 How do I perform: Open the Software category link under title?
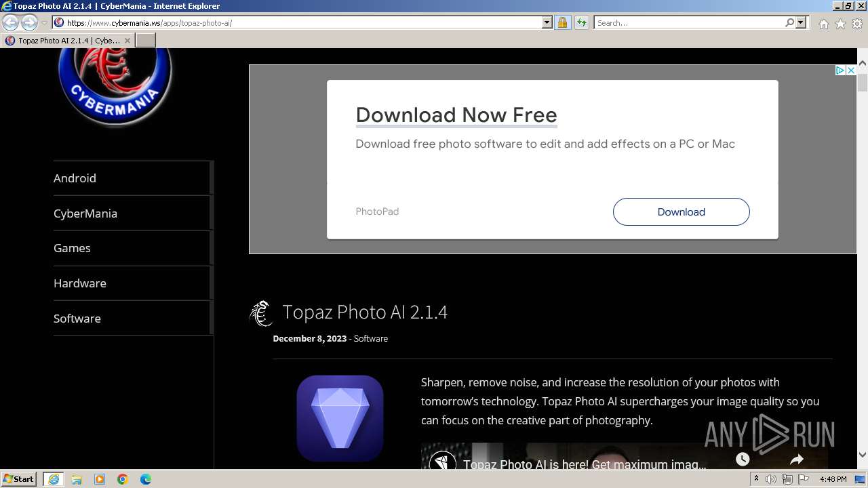tap(371, 338)
